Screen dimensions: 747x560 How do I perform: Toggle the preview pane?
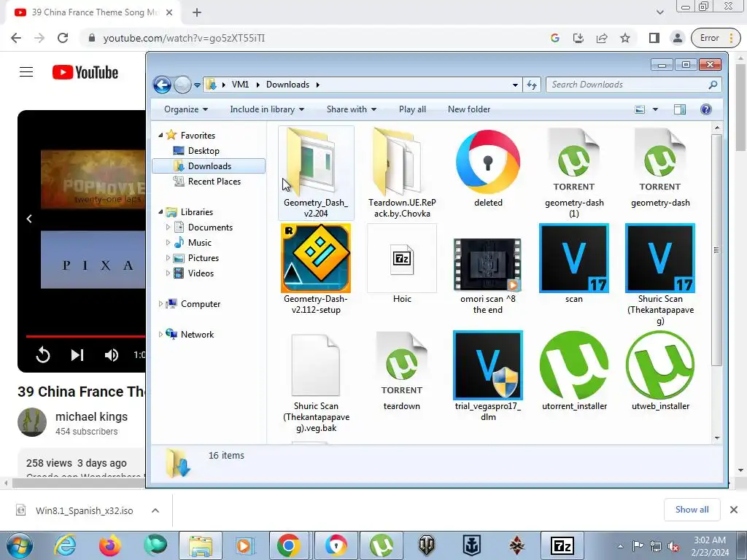(x=680, y=109)
